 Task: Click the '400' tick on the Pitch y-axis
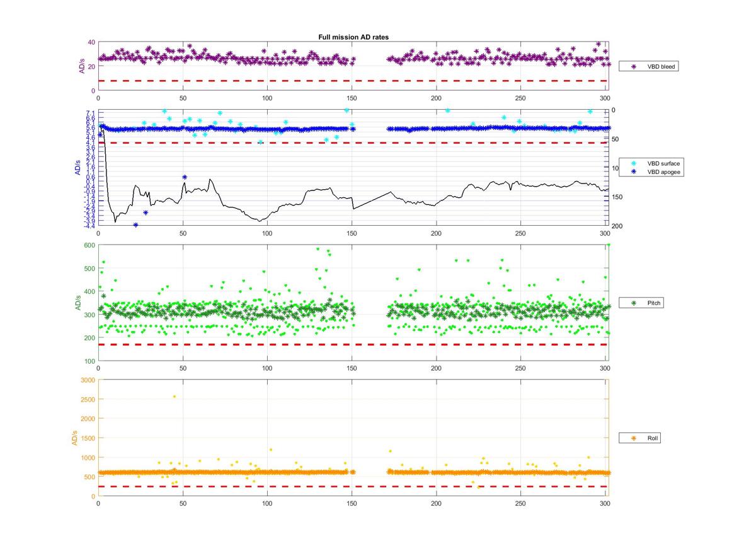(x=90, y=291)
